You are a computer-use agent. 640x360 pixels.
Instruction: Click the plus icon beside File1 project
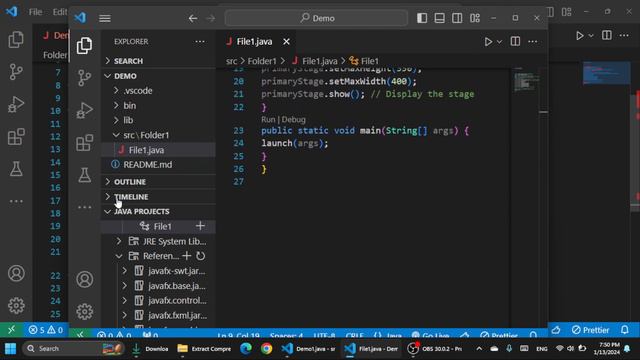[x=200, y=226]
